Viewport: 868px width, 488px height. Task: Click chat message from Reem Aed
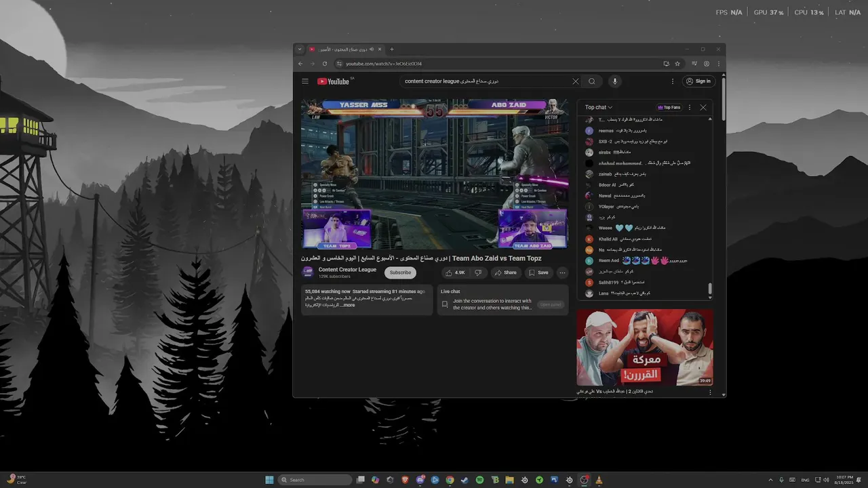click(x=637, y=260)
